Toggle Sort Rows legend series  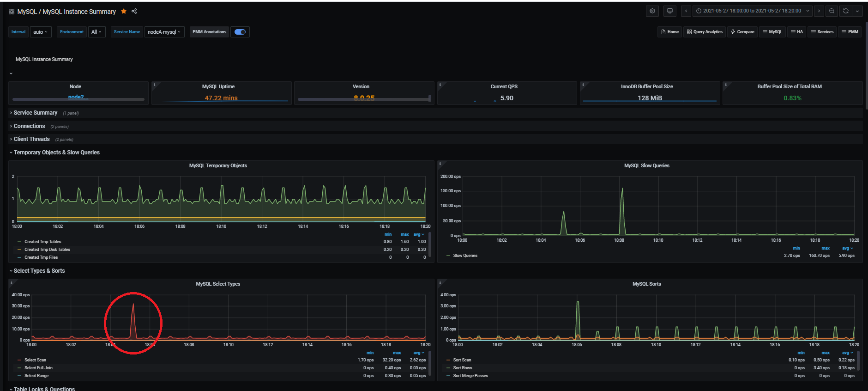click(463, 368)
